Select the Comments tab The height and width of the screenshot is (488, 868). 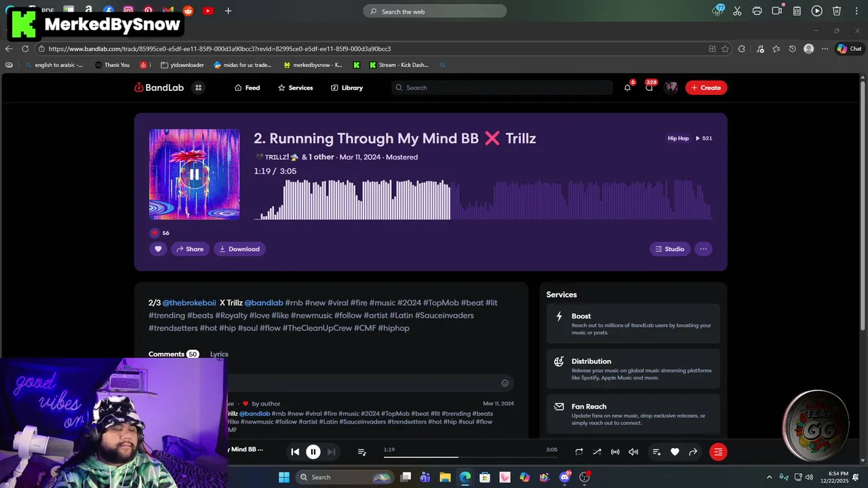click(174, 354)
